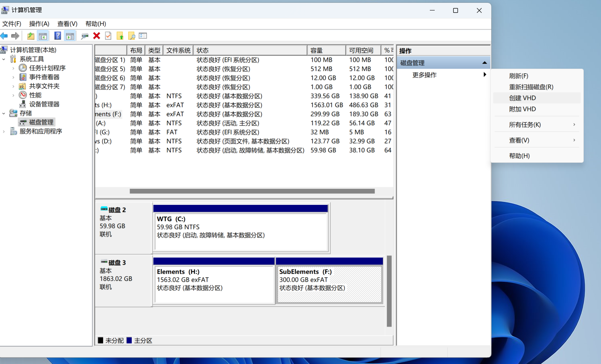Select the Elements (H:) partition block

214,281
